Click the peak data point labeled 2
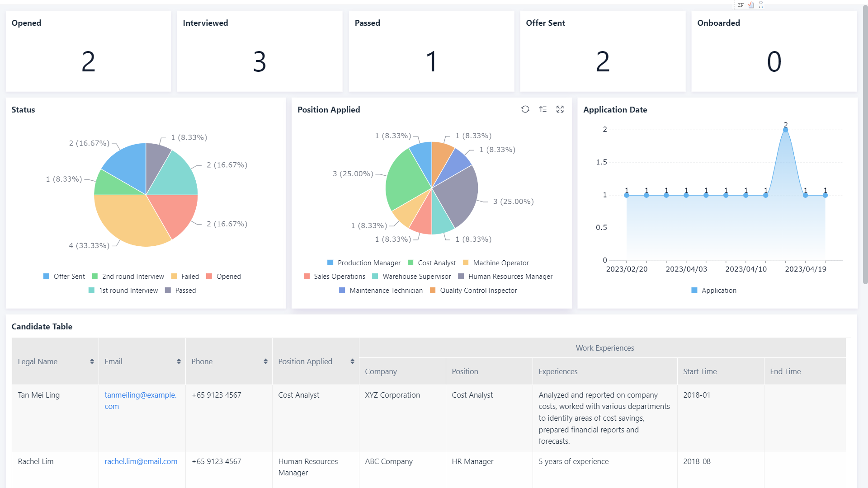The image size is (868, 488). (x=785, y=130)
